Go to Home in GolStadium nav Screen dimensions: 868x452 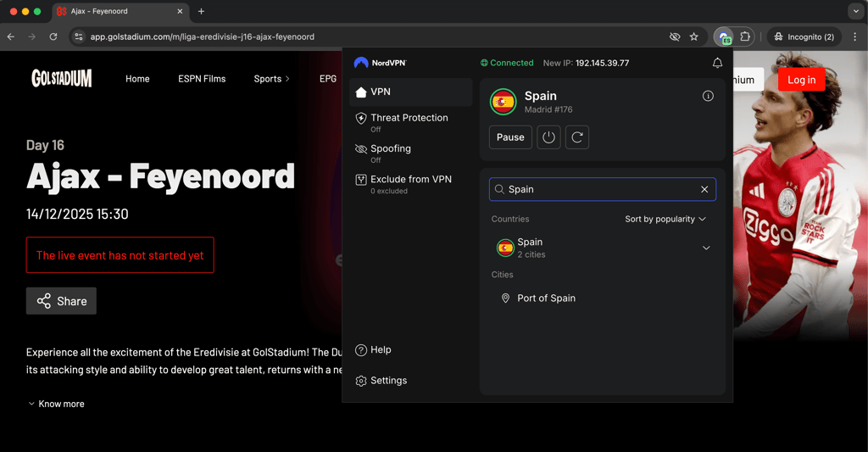pyautogui.click(x=137, y=79)
